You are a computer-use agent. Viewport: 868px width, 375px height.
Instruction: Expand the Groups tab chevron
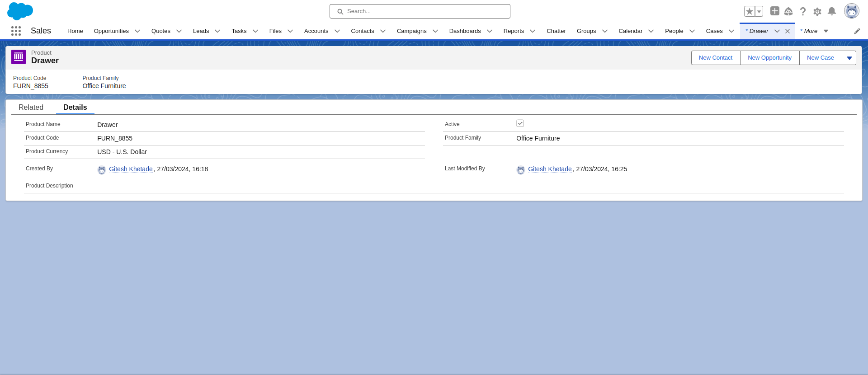click(605, 31)
